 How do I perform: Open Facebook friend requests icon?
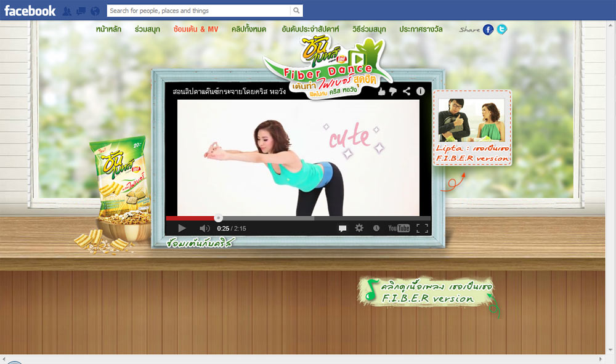coord(67,11)
